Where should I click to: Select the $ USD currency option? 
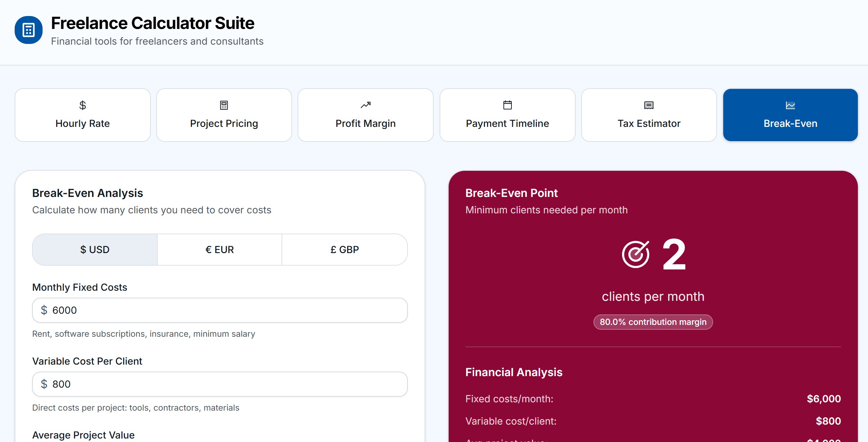tap(95, 250)
